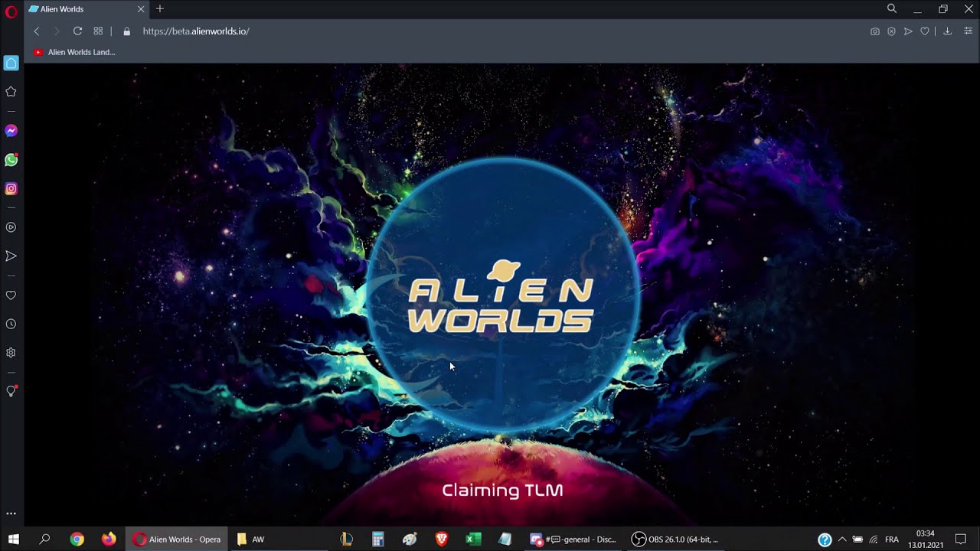
Task: Open Excel from the taskbar
Action: click(473, 540)
